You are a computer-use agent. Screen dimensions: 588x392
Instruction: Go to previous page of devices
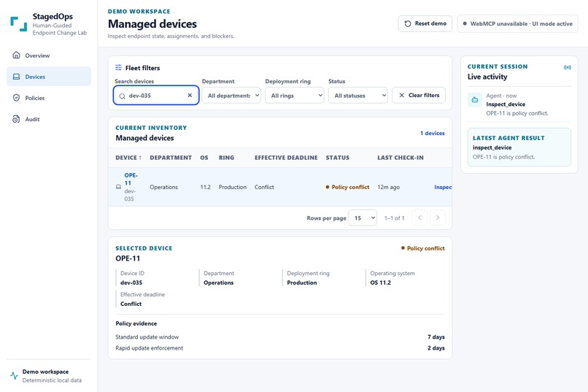point(419,218)
